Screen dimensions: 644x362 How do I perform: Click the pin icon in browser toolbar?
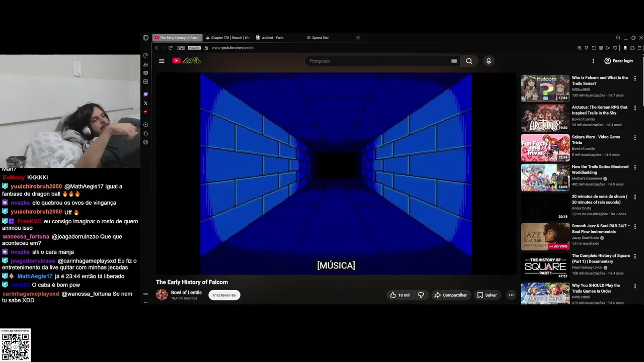pyautogui.click(x=587, y=48)
